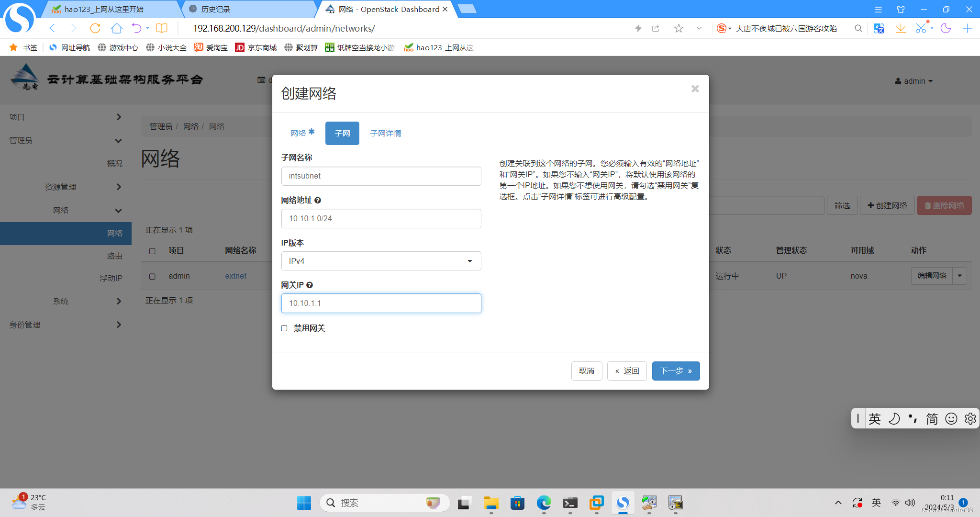Viewport: 980px width, 517px height.
Task: Open File Explorer from taskbar
Action: [491, 503]
